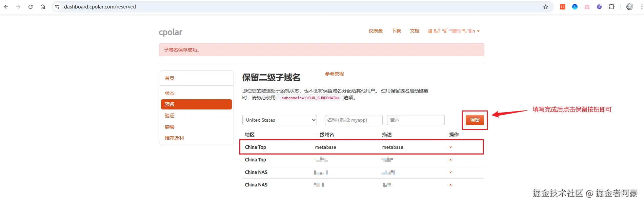Open the red braces extension icon
The width and height of the screenshot is (644, 204).
563,7
